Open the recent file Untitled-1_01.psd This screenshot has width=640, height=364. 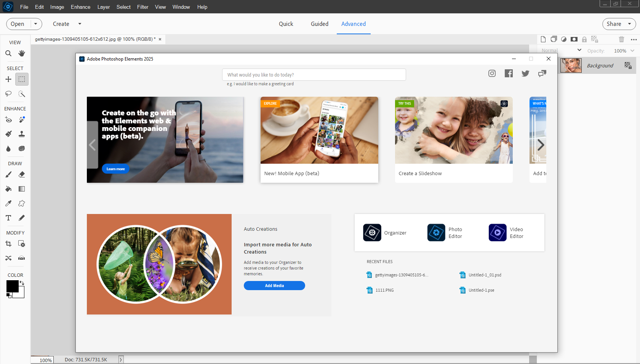[485, 275]
